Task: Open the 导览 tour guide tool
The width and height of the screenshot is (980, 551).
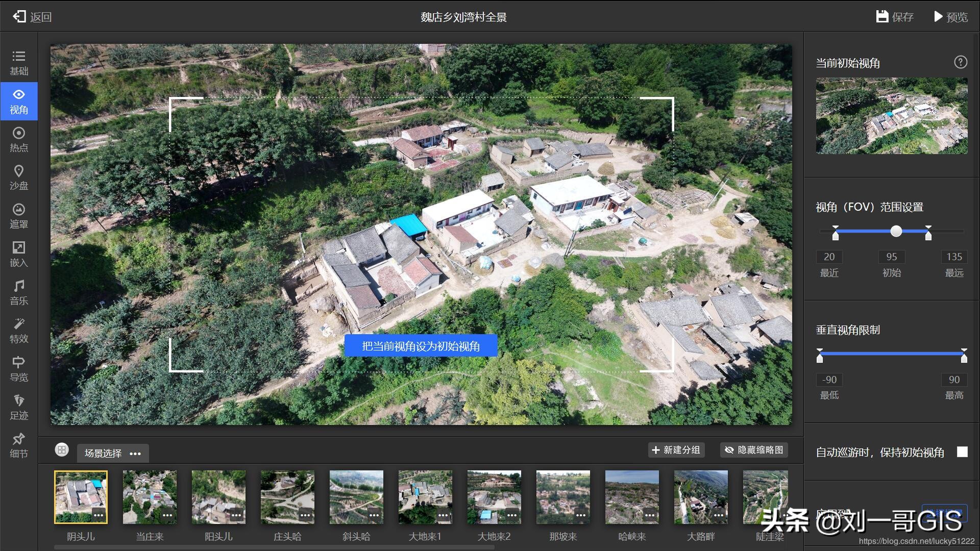Action: 19,369
